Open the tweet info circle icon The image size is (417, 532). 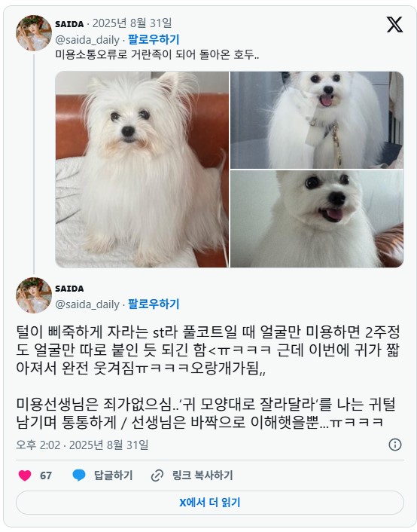pos(395,445)
